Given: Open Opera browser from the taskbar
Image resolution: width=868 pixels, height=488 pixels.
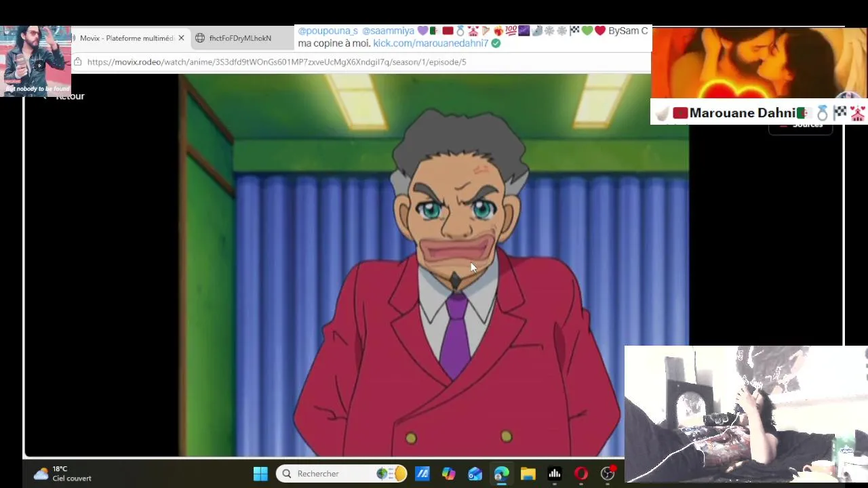Looking at the screenshot, I should [581, 474].
